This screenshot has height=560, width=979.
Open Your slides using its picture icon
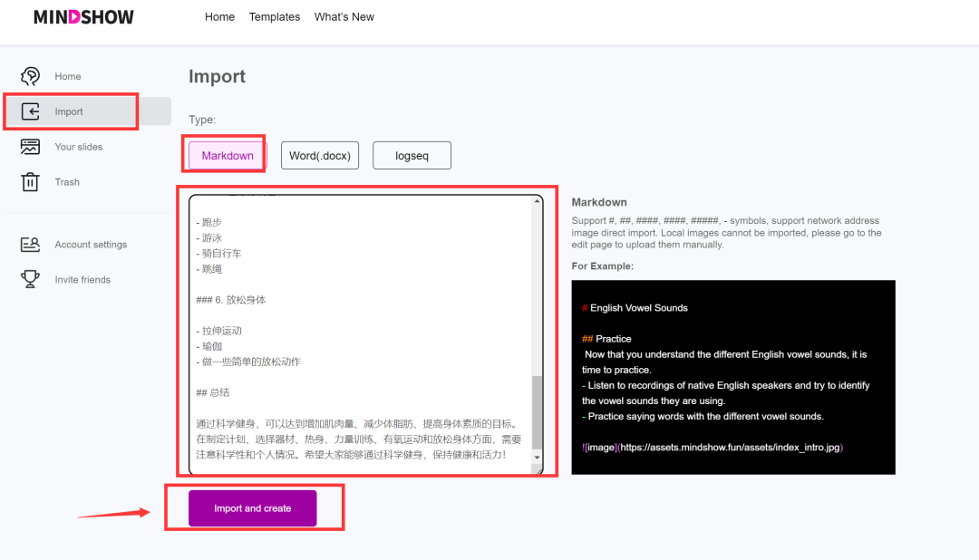(x=30, y=146)
